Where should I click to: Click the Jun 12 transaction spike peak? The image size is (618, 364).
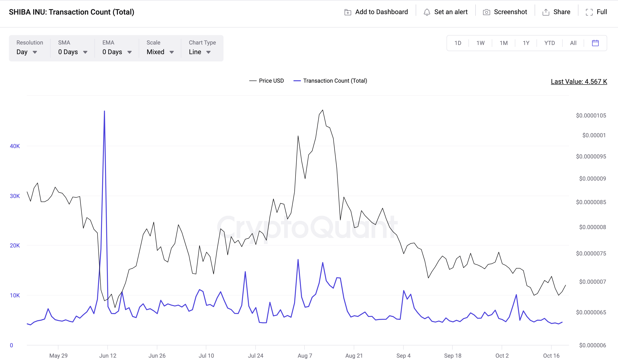coord(104,112)
